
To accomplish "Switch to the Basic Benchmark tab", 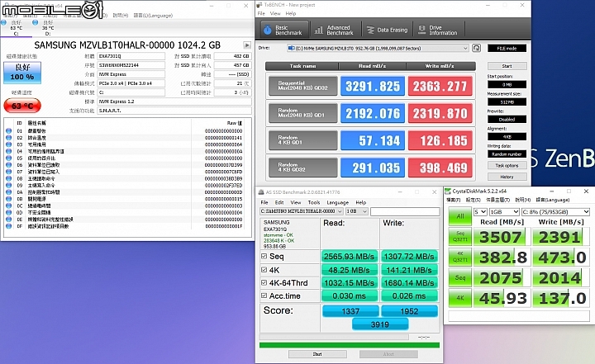I will point(283,31).
